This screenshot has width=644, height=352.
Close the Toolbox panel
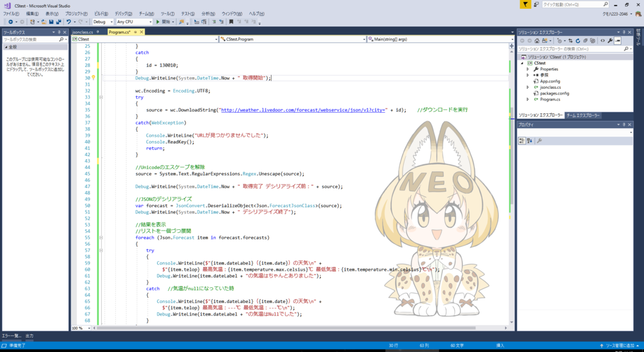(x=65, y=32)
